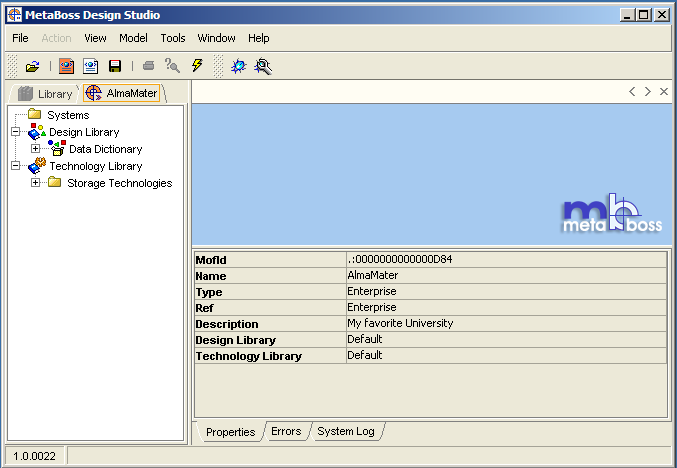
Task: Click the blue bug toolbar icon
Action: [238, 66]
